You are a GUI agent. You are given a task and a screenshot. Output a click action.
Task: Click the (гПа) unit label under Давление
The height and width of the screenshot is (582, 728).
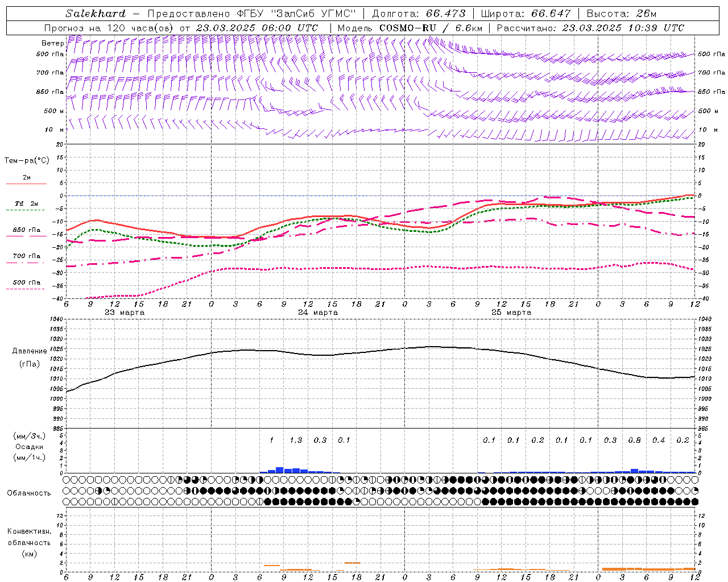[29, 364]
